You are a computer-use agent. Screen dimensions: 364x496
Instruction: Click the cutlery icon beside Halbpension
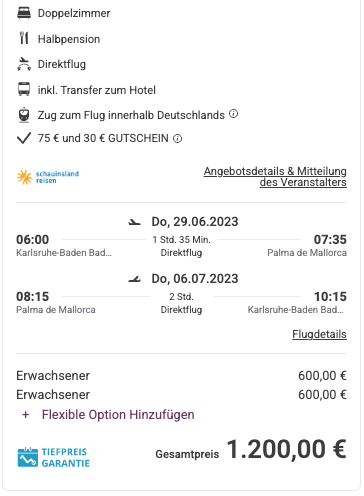point(24,38)
